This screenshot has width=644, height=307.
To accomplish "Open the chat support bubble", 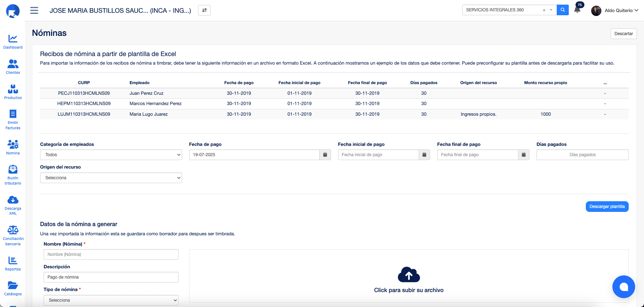I will click(x=623, y=287).
